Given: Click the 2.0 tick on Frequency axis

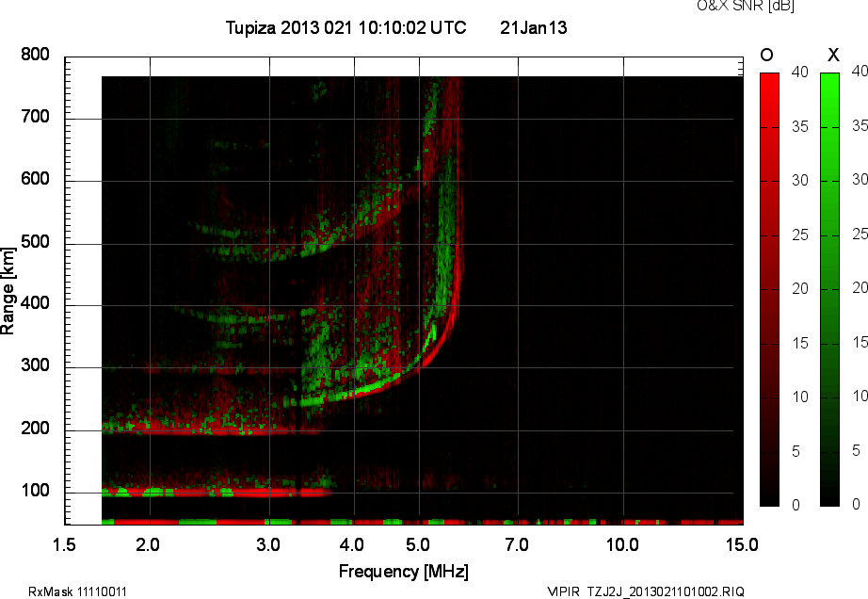Looking at the screenshot, I should coord(148,544).
